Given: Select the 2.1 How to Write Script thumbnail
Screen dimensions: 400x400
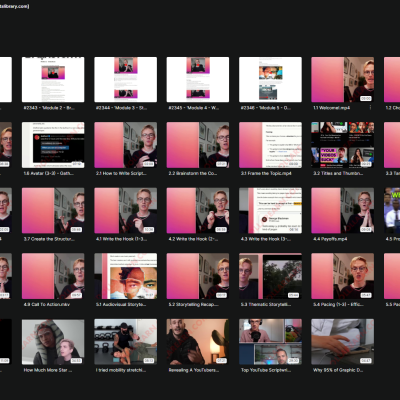Looking at the screenshot, I should 126,145.
